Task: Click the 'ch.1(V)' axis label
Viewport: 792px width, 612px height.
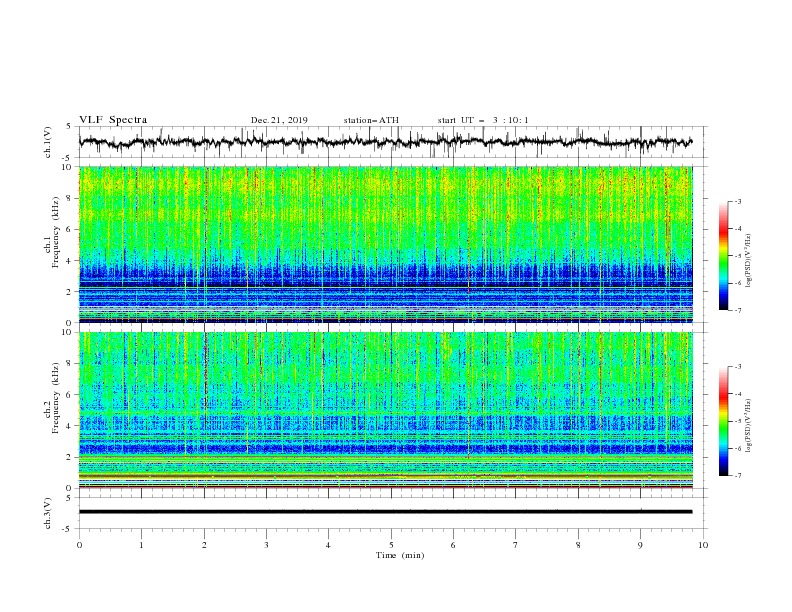Action: click(x=48, y=142)
